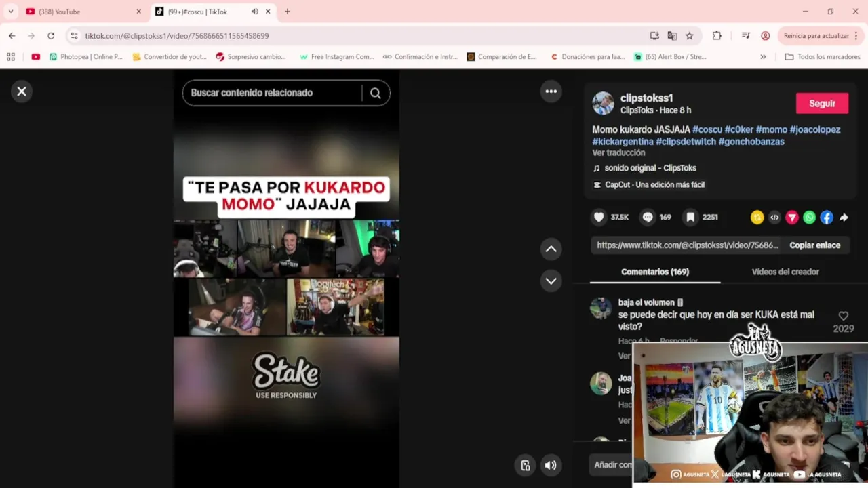The width and height of the screenshot is (868, 488).
Task: Open the Chrome profile icon
Action: [765, 36]
